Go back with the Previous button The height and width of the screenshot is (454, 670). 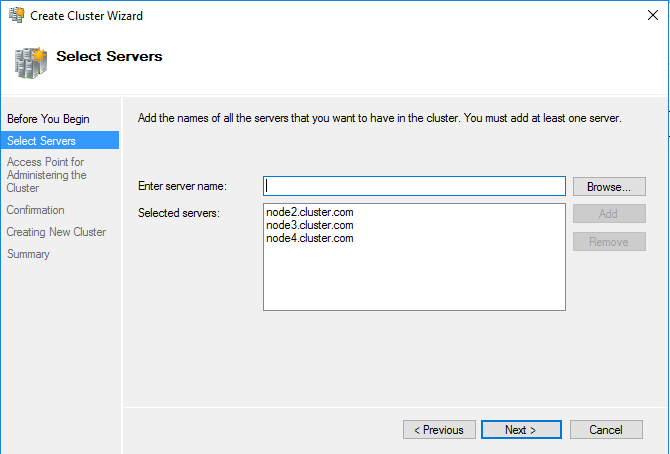click(439, 430)
